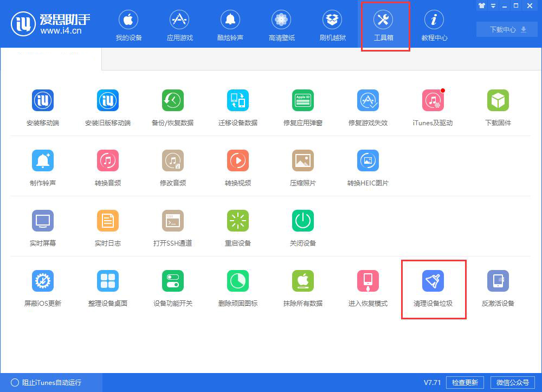
Task: Open 修复应用弹窗 popup repair tool
Action: [302, 106]
